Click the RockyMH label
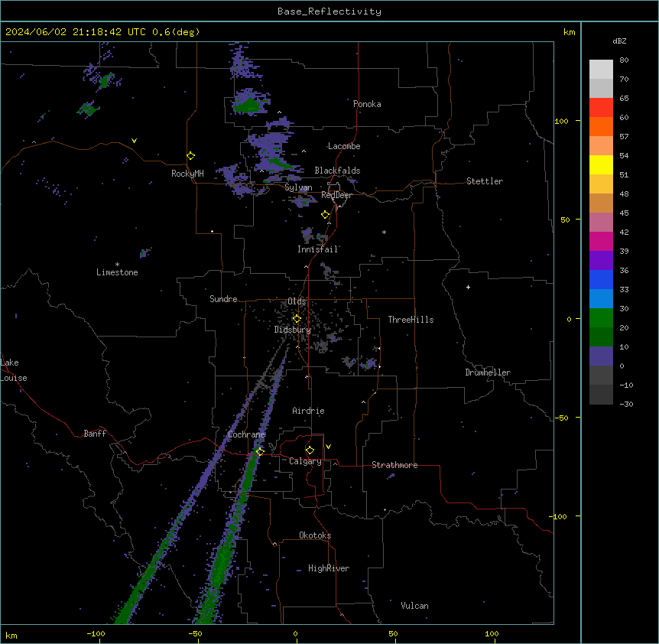This screenshot has width=659, height=644. coord(187,174)
